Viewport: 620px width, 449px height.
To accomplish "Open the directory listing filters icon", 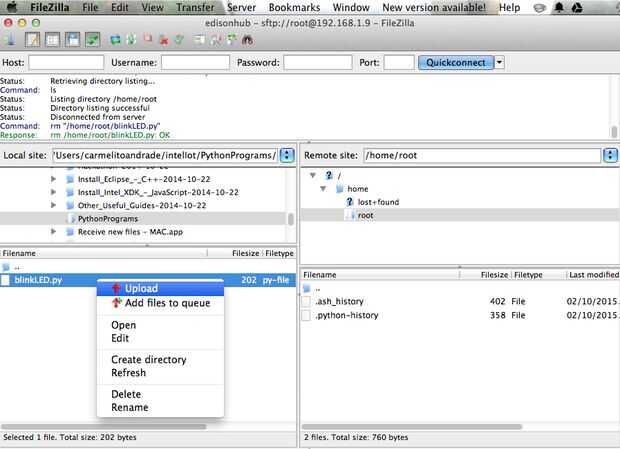I will 199,40.
